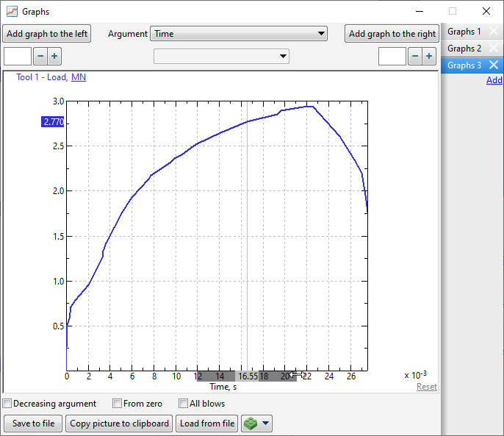Check the All blows option
Screen dimensions: 504x436
(x=184, y=404)
